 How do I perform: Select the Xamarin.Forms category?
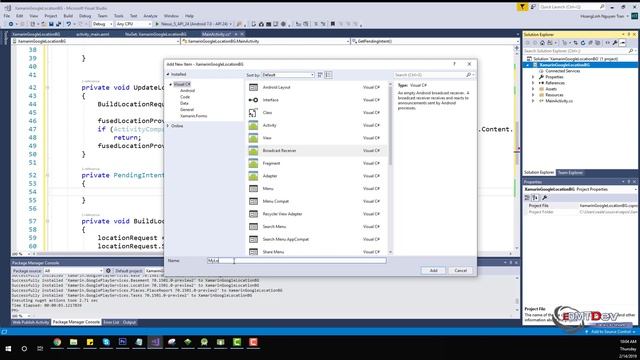[x=193, y=116]
